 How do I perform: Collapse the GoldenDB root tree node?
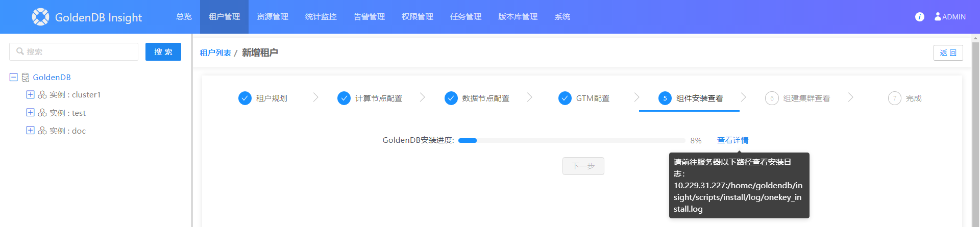(14, 78)
